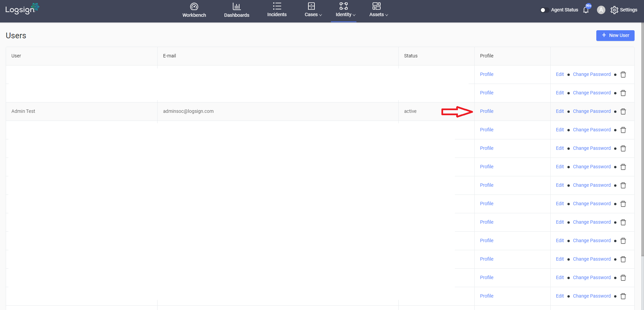
Task: Toggle the Agent Status switch
Action: pos(544,10)
